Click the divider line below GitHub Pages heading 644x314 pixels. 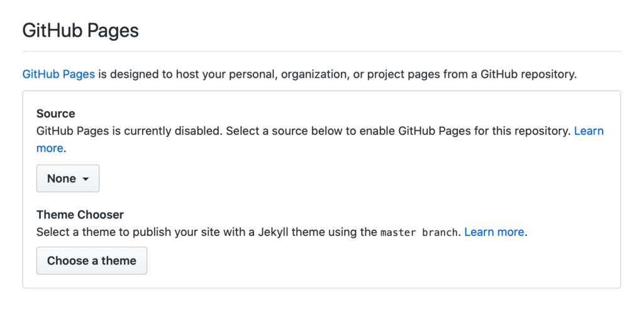pos(321,51)
